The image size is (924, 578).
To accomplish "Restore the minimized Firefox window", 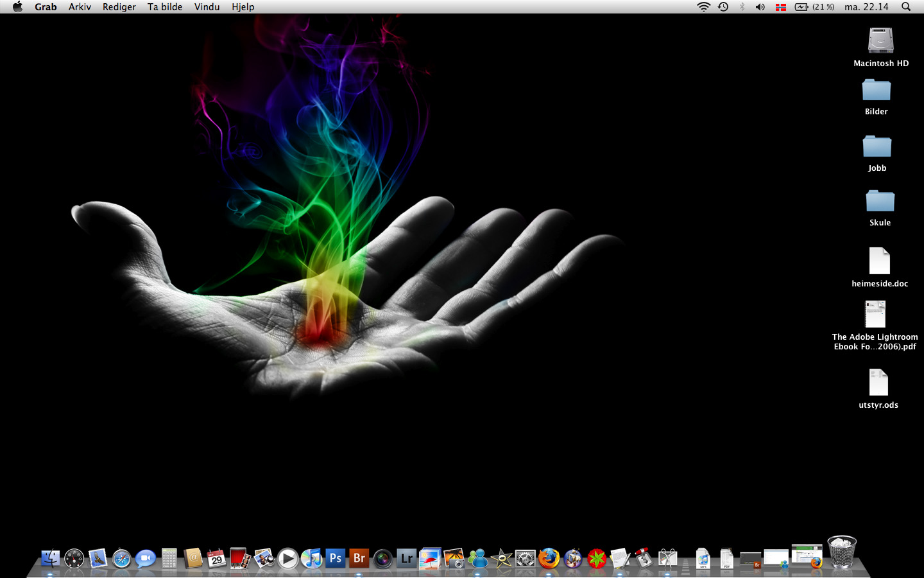I will (807, 556).
